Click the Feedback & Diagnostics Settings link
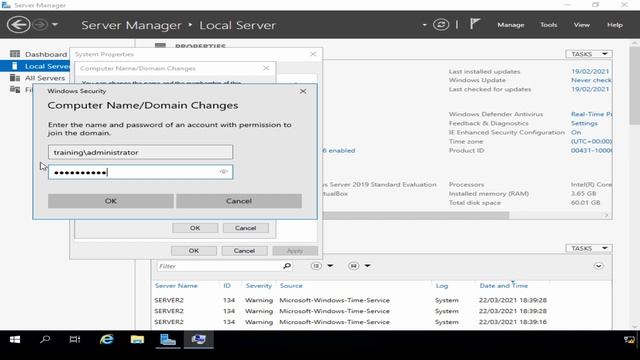The width and height of the screenshot is (640, 360). [x=584, y=123]
